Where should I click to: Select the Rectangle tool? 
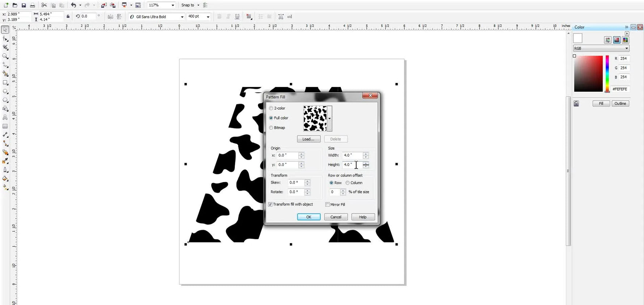[x=5, y=83]
